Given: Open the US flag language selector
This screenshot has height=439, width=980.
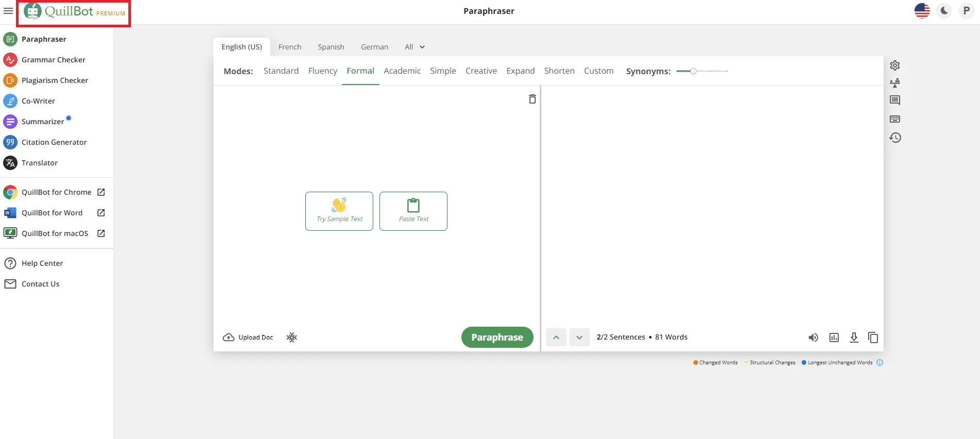Looking at the screenshot, I should click(922, 11).
